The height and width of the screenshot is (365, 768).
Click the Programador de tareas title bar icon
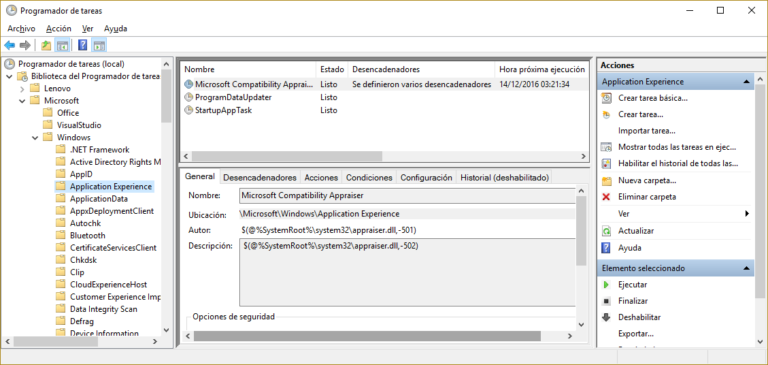[11, 10]
